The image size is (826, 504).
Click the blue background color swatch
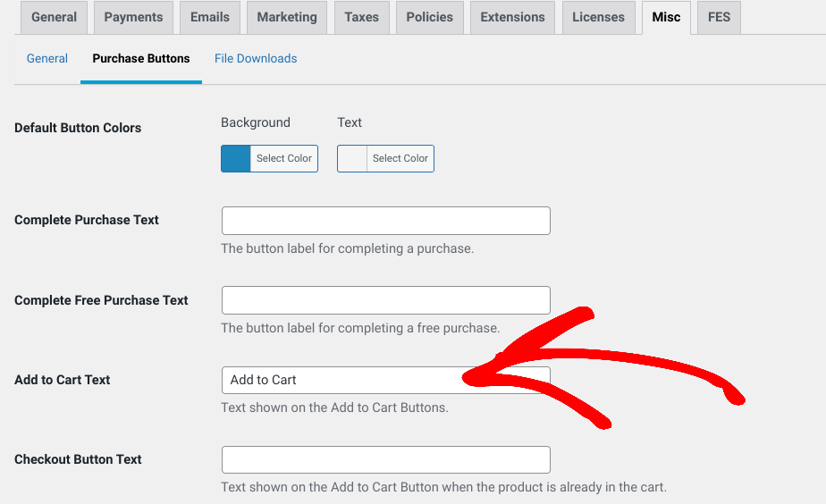coord(235,158)
